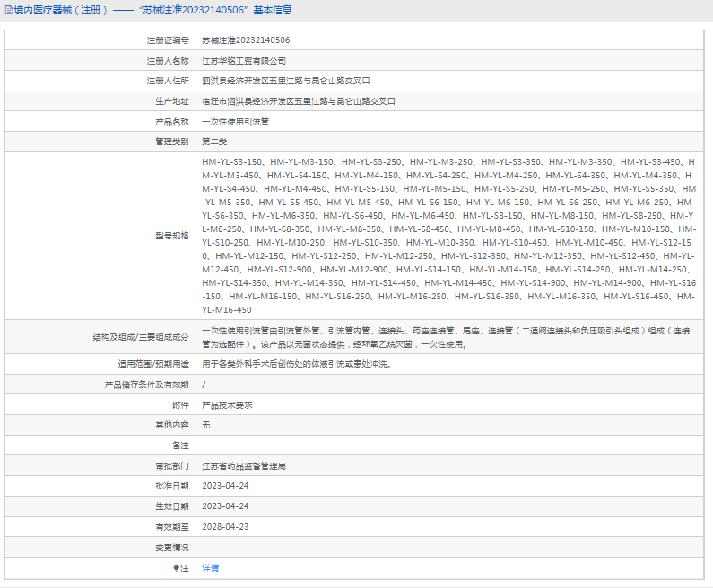Image resolution: width=713 pixels, height=588 pixels.
Task: Click the bullet icon beside 注
Action: 176,568
